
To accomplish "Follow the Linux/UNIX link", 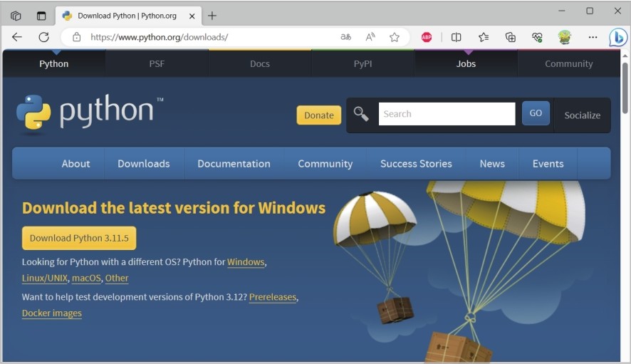I will tap(45, 278).
